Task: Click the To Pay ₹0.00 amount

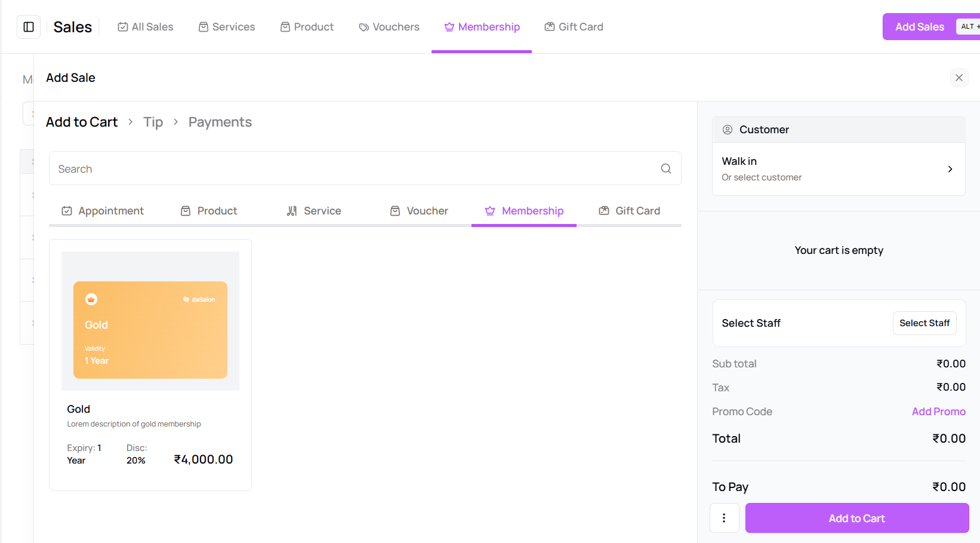Action: click(x=949, y=487)
